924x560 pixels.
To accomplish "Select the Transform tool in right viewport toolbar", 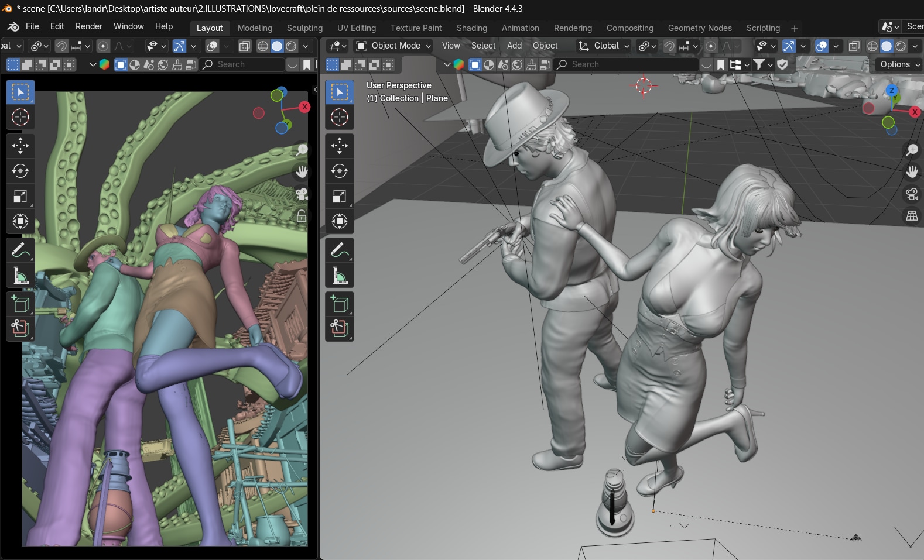I will coord(340,221).
